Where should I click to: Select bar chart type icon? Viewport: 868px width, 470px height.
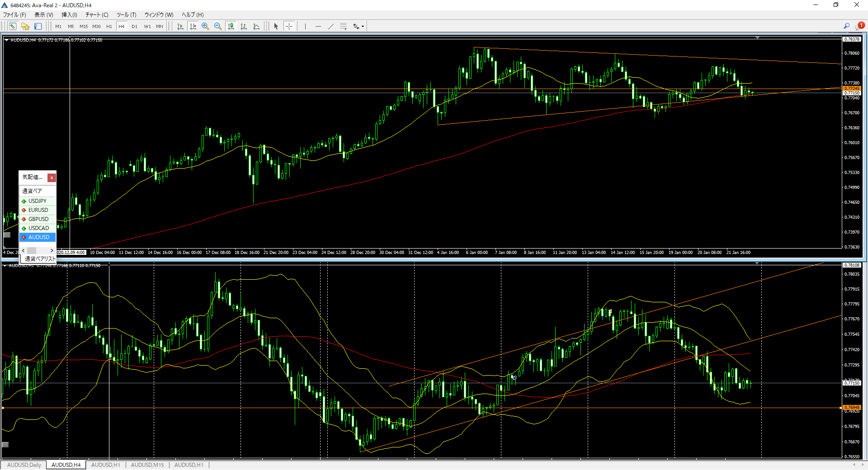click(244, 26)
